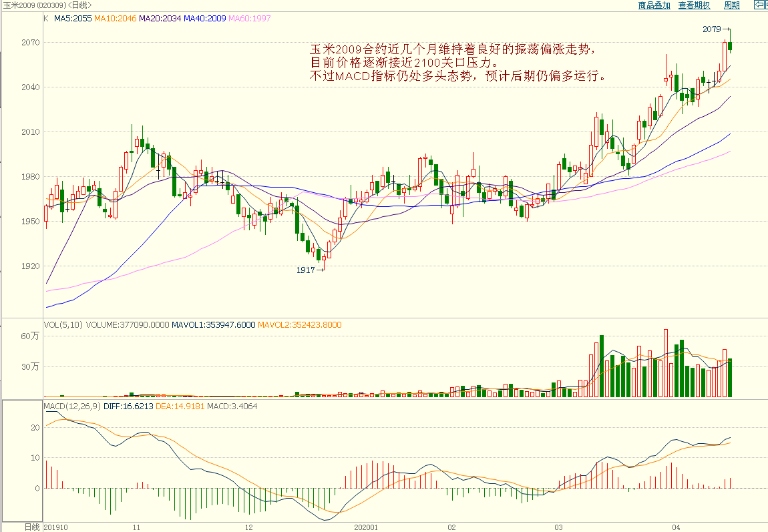The height and width of the screenshot is (532, 768).
Task: Click the red annotation text about 玉米2009
Action: coord(459,63)
